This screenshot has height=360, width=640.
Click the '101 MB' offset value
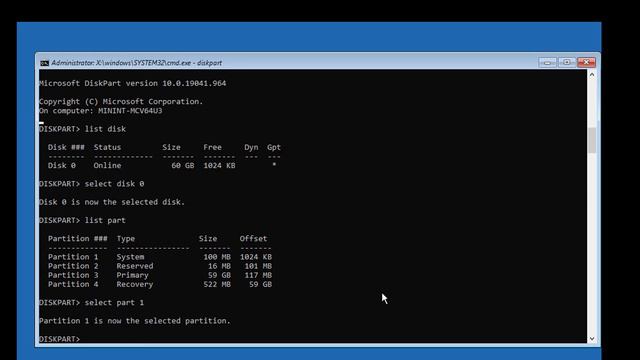pos(258,266)
